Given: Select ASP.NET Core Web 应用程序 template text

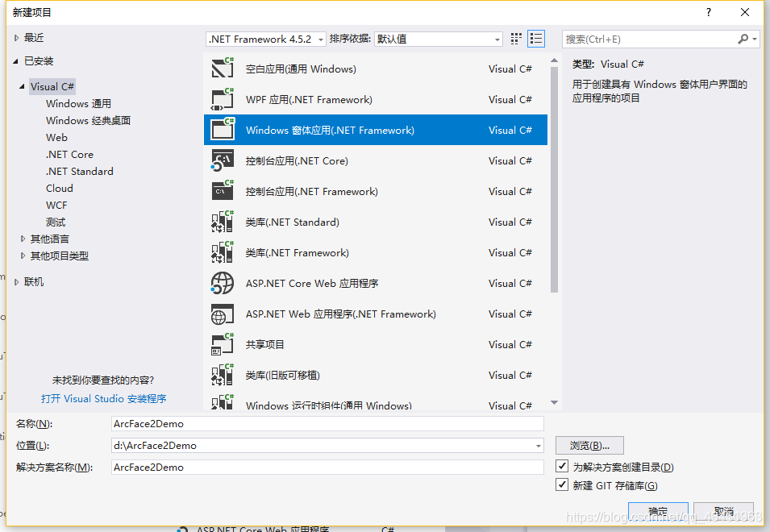Looking at the screenshot, I should click(312, 284).
